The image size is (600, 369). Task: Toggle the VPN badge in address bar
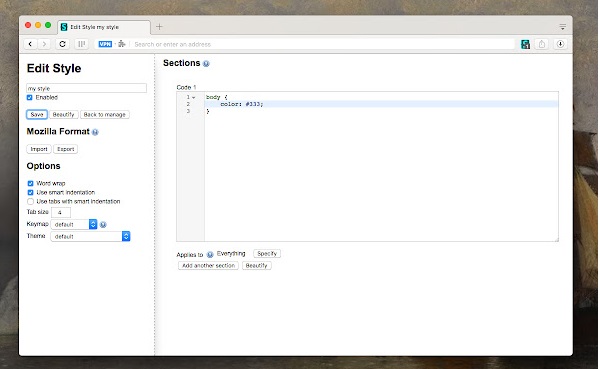pyautogui.click(x=105, y=44)
